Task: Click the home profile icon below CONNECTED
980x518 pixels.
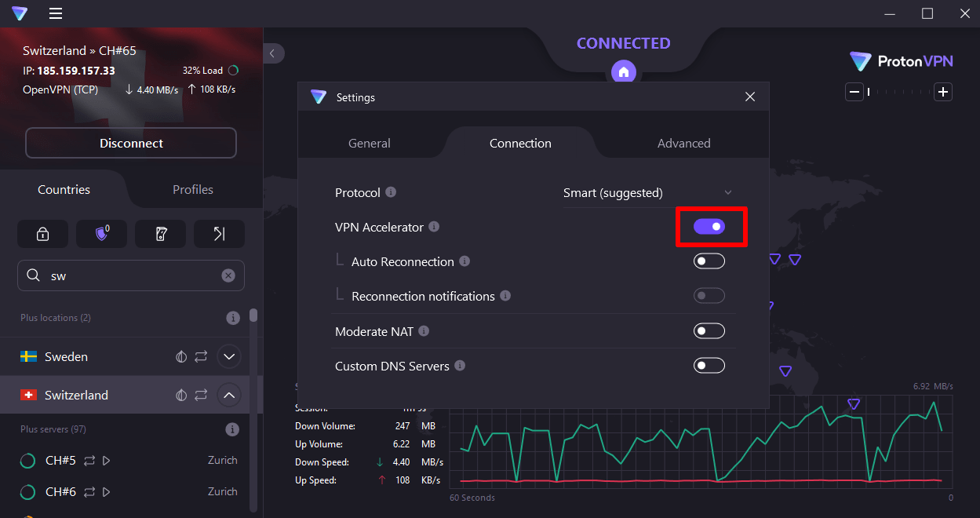Action: 624,71
